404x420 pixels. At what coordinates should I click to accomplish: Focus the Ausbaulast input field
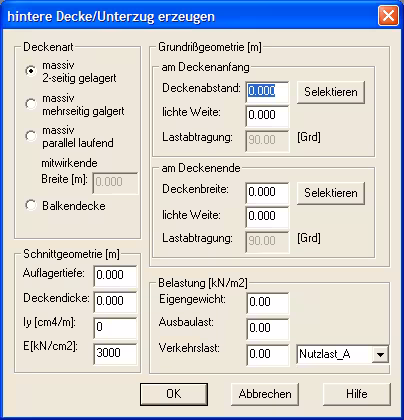tap(268, 329)
